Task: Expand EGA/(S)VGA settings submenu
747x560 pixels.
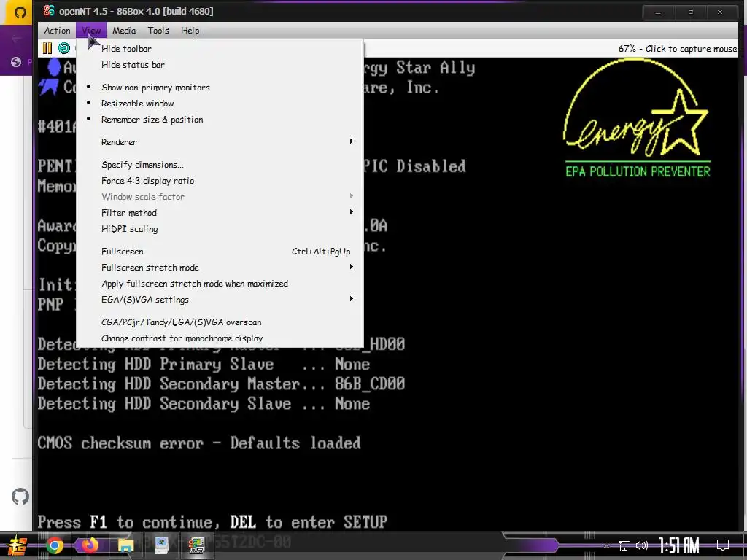Action: coord(220,300)
